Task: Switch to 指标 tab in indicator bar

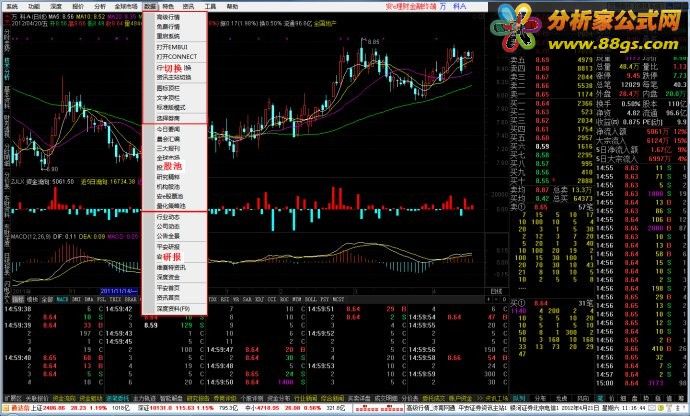Action: (x=18, y=299)
